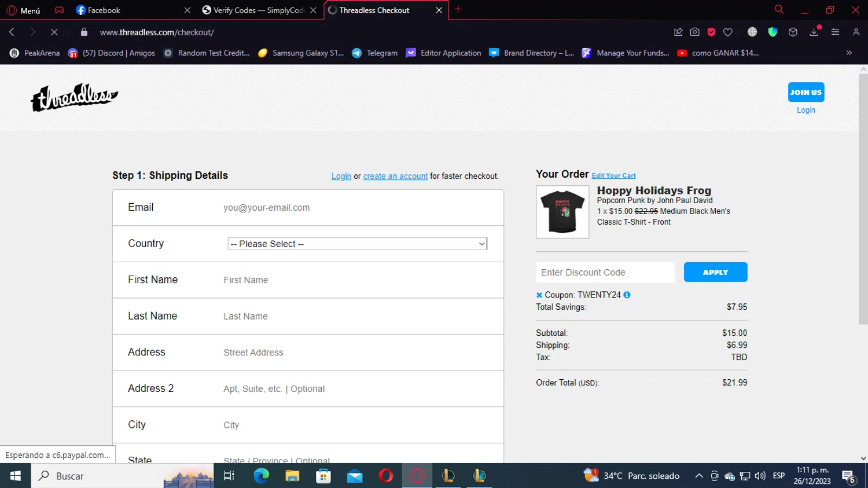Open a new tab with plus icon
This screenshot has width=868, height=488.
pos(458,9)
